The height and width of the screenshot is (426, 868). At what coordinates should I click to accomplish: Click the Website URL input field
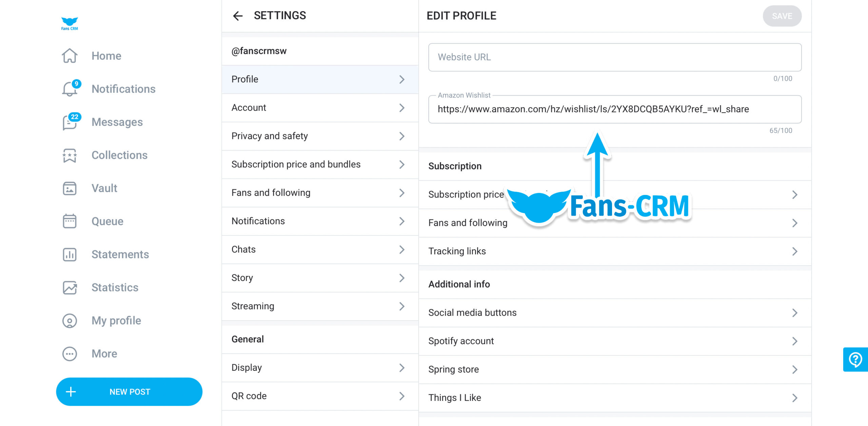(x=614, y=57)
